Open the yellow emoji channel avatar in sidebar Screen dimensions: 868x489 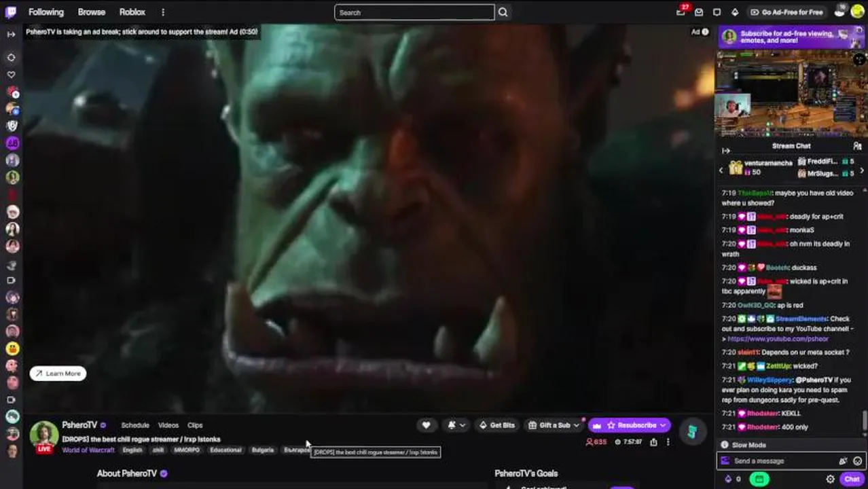click(x=12, y=348)
